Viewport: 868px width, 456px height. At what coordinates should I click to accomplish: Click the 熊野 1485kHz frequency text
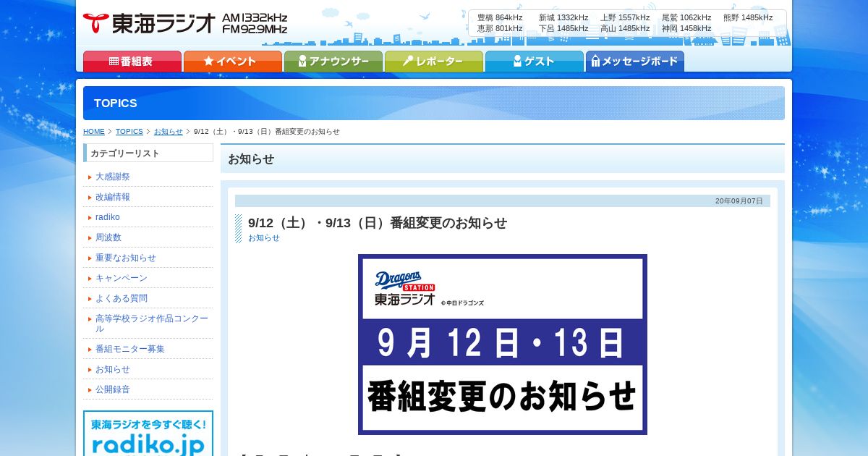point(748,17)
